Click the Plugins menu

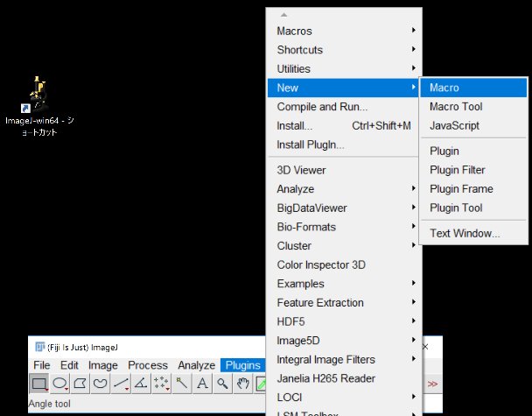(x=243, y=365)
